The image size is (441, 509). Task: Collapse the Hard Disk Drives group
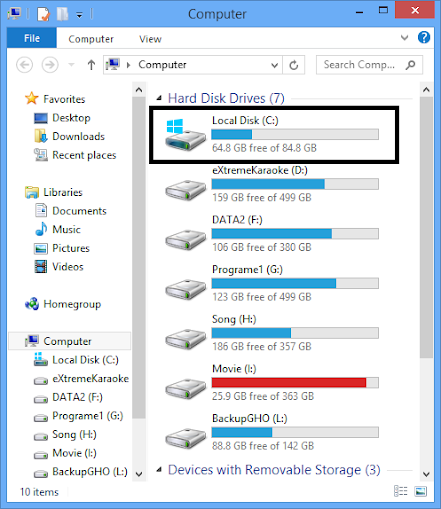[x=159, y=98]
